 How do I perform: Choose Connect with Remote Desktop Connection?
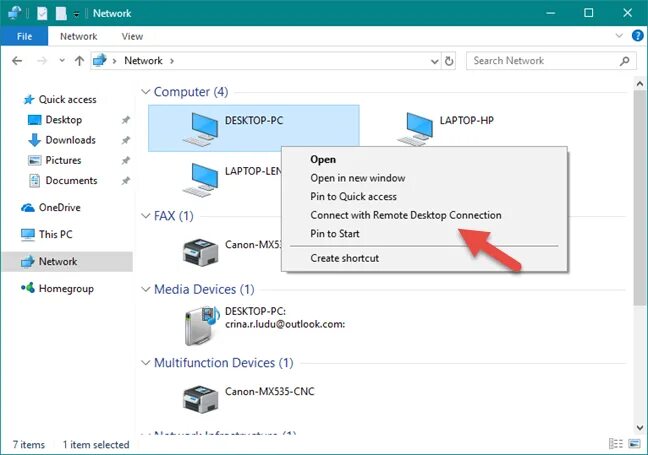pos(406,215)
